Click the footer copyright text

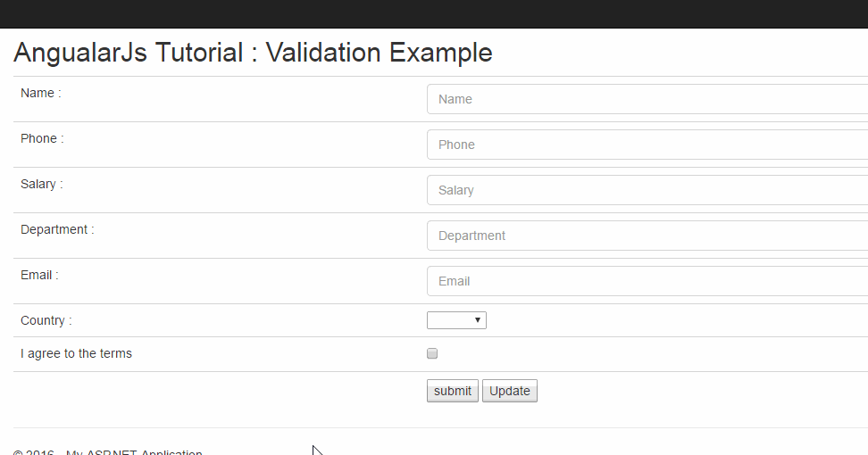pyautogui.click(x=108, y=452)
